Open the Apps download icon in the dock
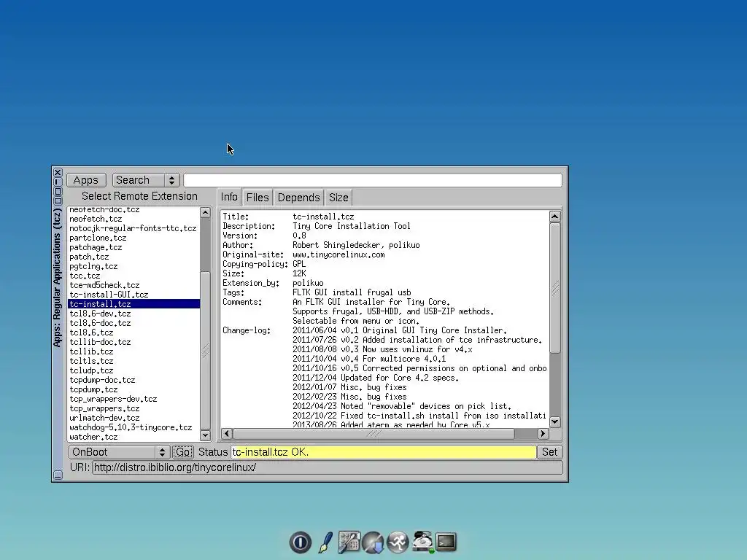This screenshot has width=747, height=560. 373,542
